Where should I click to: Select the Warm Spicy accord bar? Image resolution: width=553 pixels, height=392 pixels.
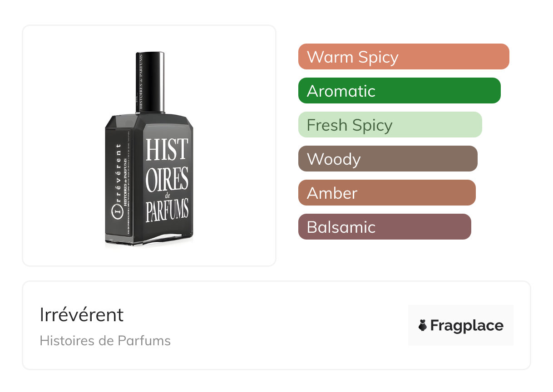404,57
